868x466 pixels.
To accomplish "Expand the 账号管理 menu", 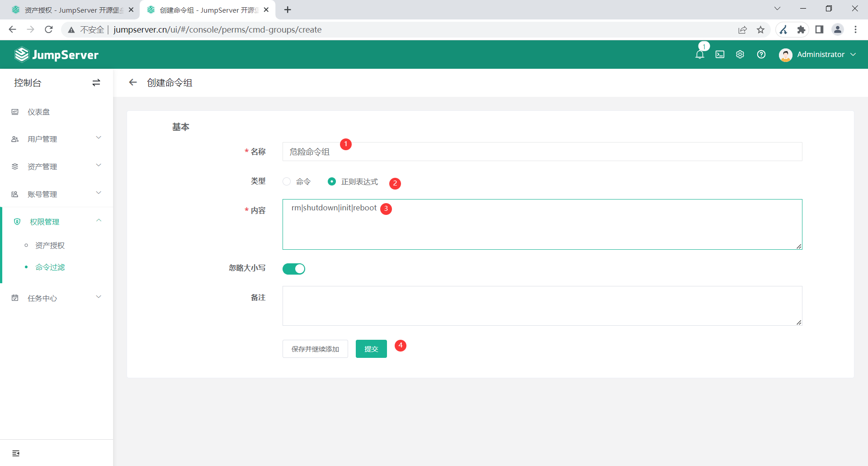I will tap(99, 193).
